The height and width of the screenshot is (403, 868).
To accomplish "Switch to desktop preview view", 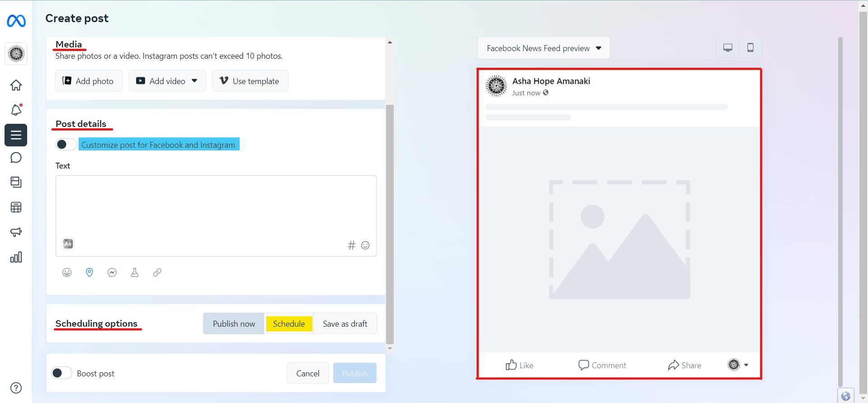I will click(727, 48).
